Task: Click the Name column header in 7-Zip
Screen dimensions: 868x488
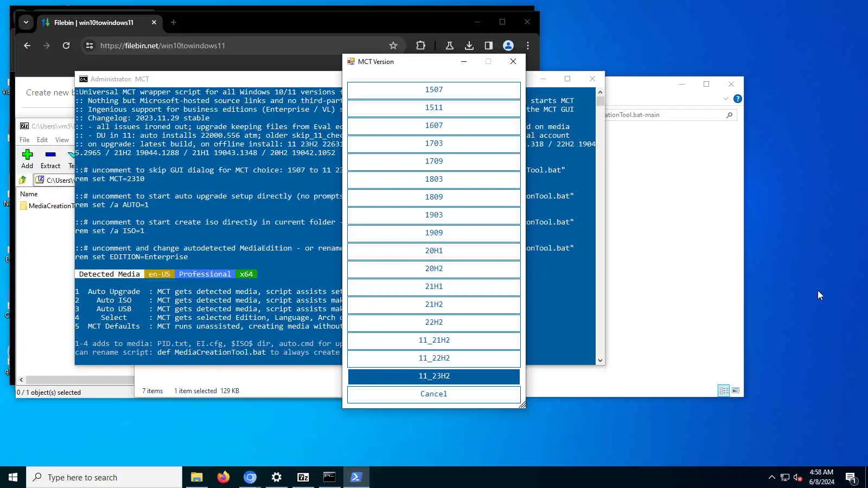Action: pyautogui.click(x=29, y=194)
